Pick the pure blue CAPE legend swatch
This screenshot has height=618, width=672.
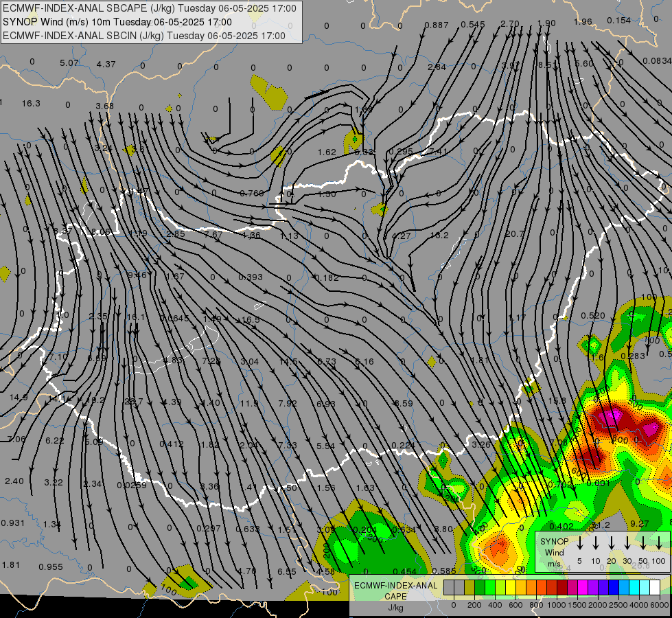[x=613, y=588]
